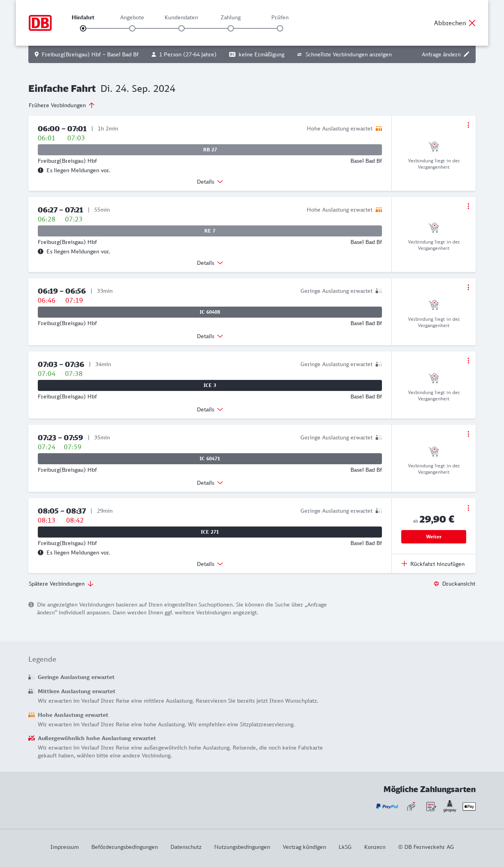The height and width of the screenshot is (867, 504).
Task: Click the Druckansicht printer icon
Action: click(436, 584)
